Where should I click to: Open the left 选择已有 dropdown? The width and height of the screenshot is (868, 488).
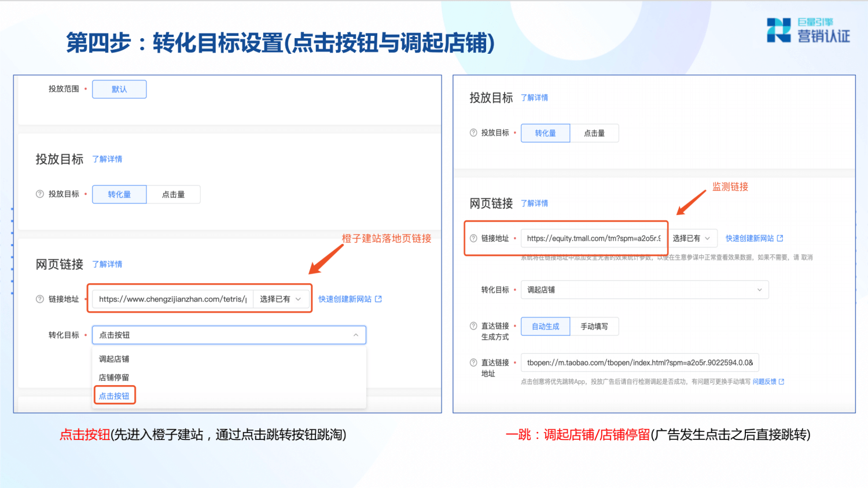[281, 299]
